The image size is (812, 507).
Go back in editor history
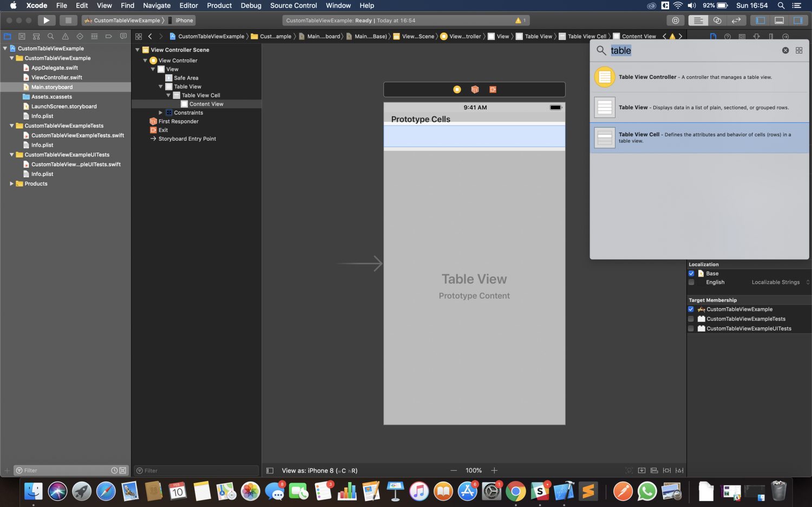[x=150, y=37]
